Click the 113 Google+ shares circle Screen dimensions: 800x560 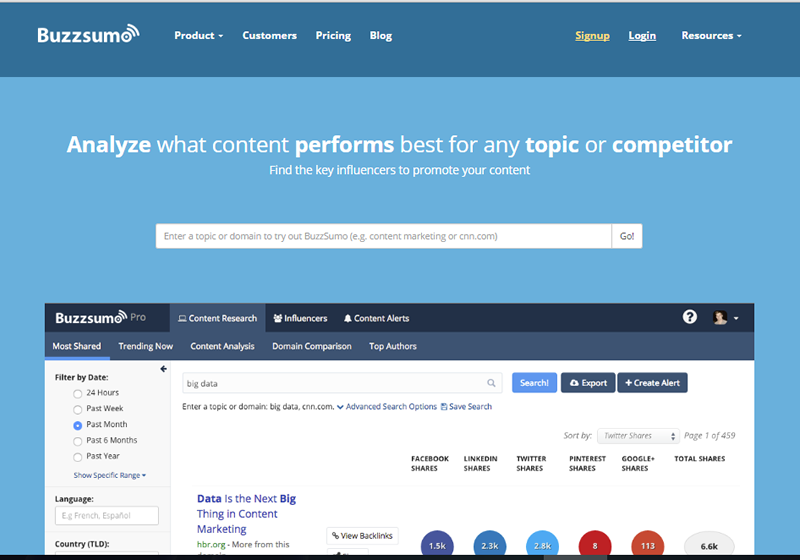pos(647,545)
